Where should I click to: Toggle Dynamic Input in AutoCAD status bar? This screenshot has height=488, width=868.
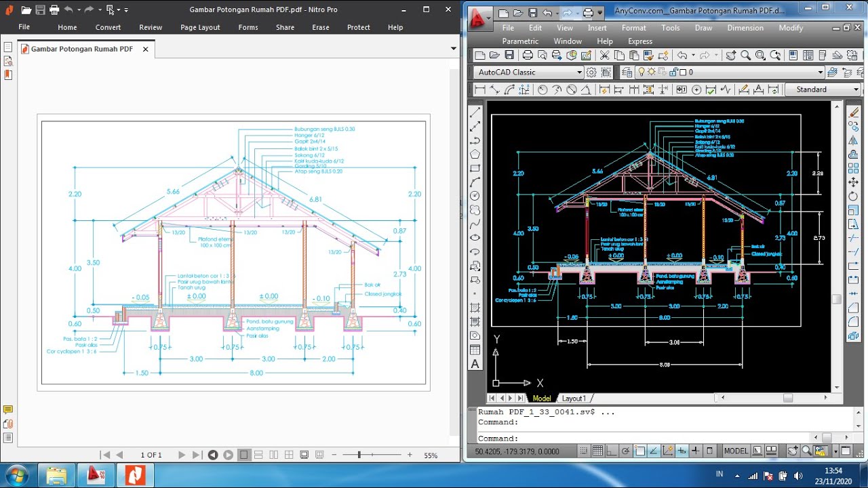682,451
